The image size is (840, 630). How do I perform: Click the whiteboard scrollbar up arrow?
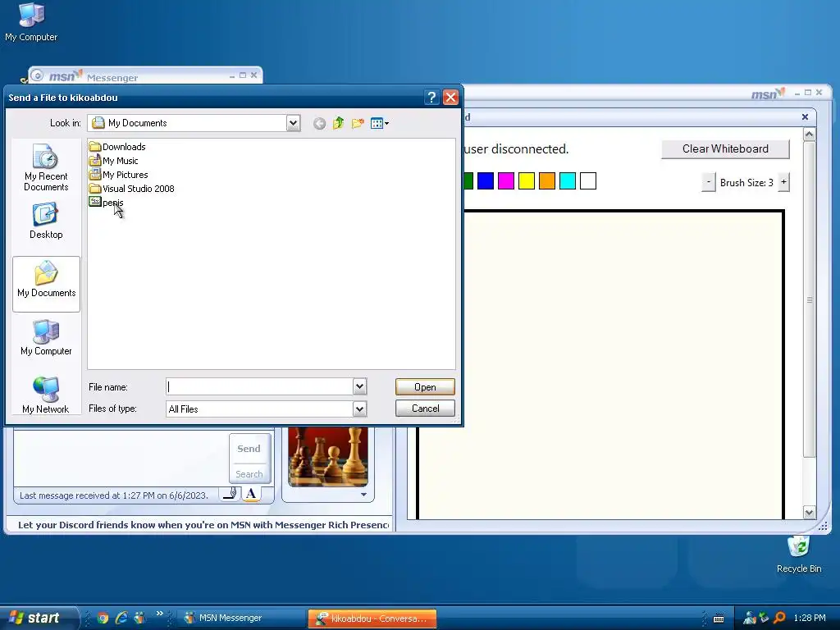click(x=810, y=134)
